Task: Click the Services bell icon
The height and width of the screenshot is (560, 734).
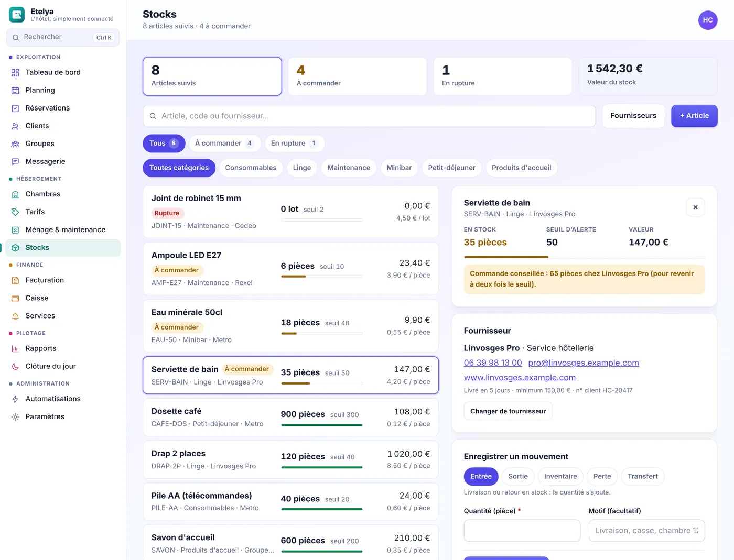Action: point(15,316)
